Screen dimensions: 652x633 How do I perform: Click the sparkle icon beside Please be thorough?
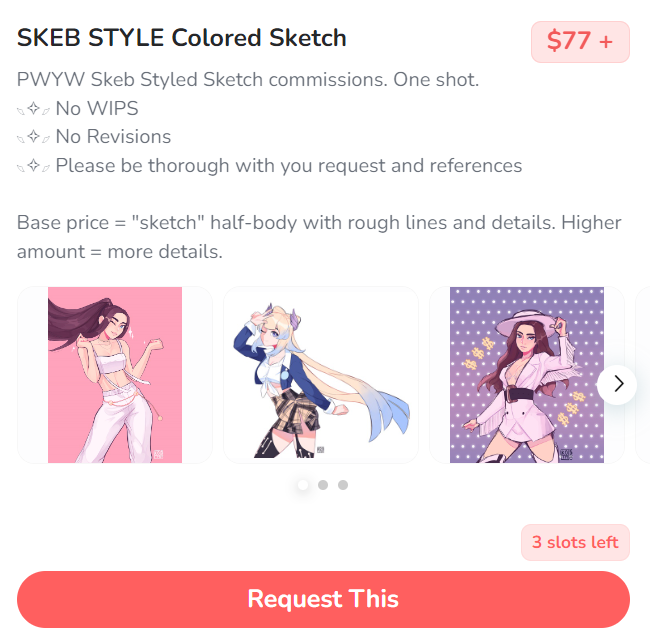click(33, 166)
